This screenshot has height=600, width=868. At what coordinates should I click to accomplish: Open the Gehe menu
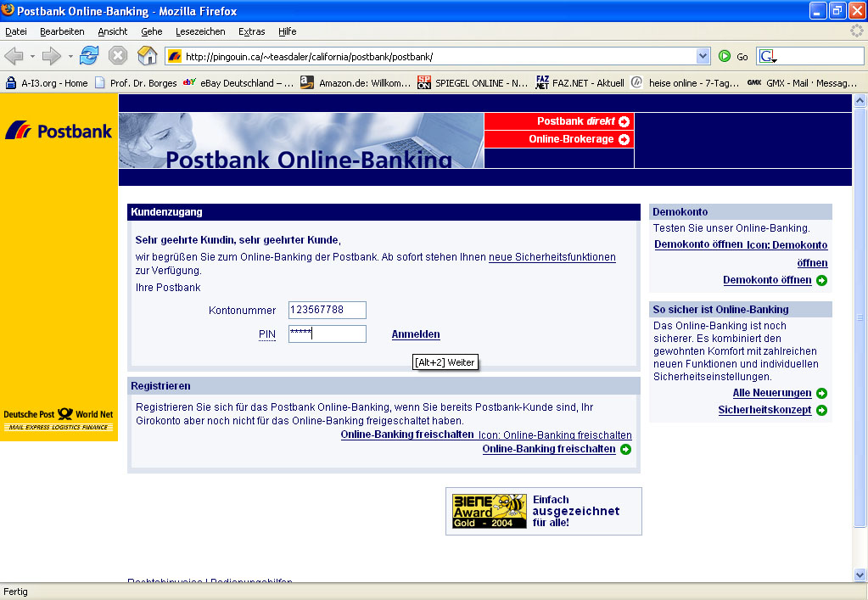152,31
